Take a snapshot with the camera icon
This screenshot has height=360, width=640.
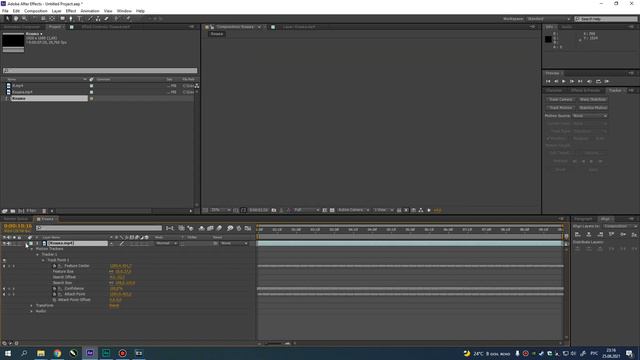pyautogui.click(x=274, y=210)
